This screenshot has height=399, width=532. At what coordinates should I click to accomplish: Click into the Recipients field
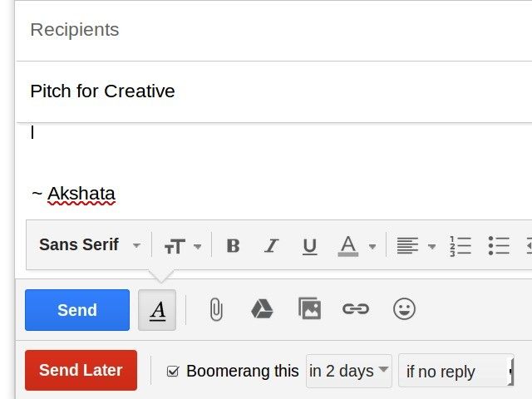point(266,30)
